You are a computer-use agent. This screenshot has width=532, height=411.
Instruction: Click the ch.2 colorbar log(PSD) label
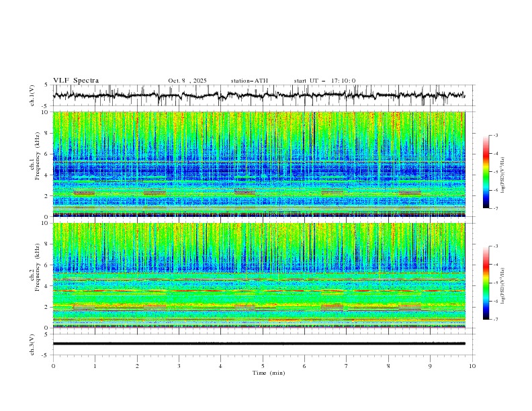click(x=503, y=285)
